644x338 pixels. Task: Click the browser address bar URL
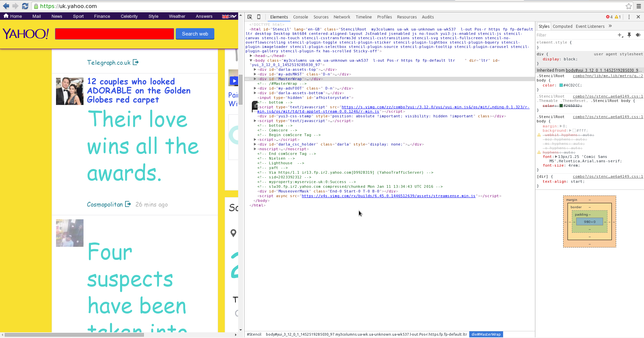[68, 6]
